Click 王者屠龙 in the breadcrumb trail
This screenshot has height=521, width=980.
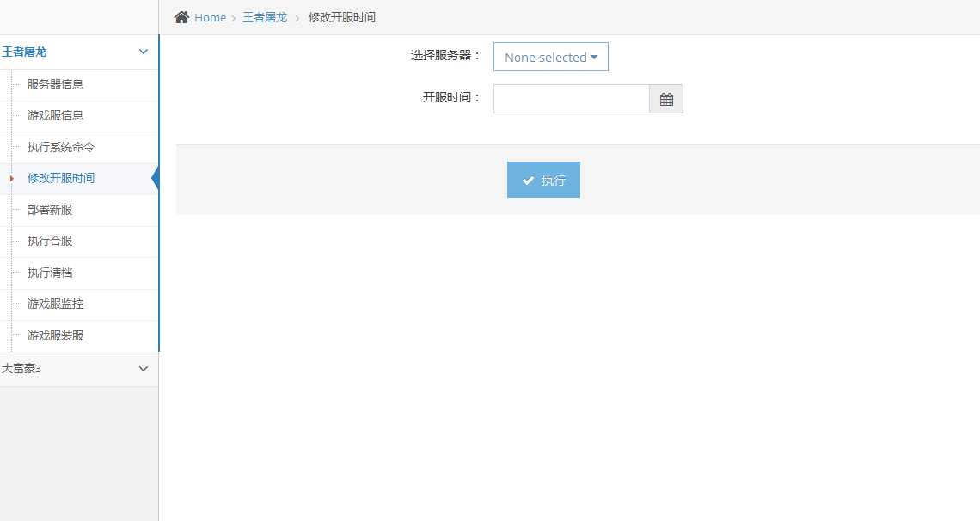(x=265, y=16)
